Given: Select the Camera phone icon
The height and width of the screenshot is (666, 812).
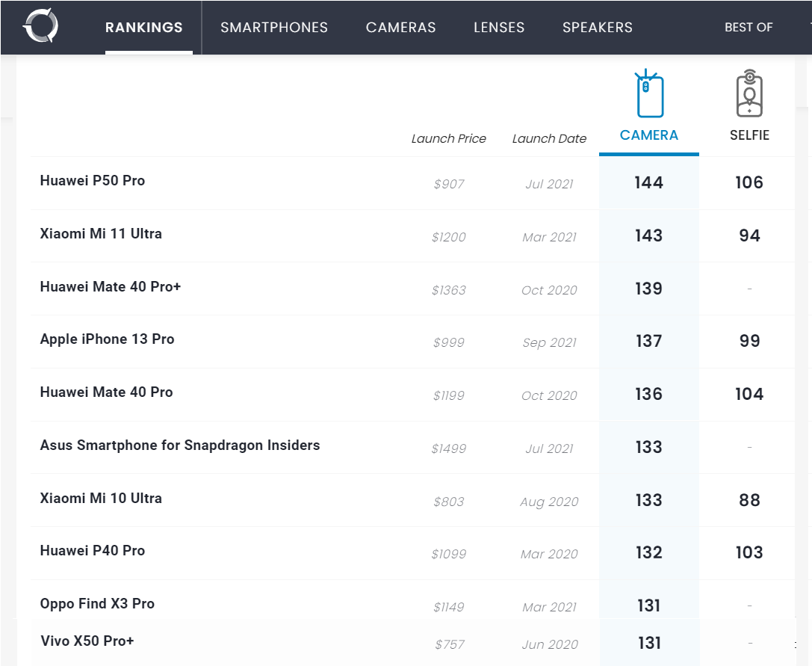Looking at the screenshot, I should coord(648,95).
